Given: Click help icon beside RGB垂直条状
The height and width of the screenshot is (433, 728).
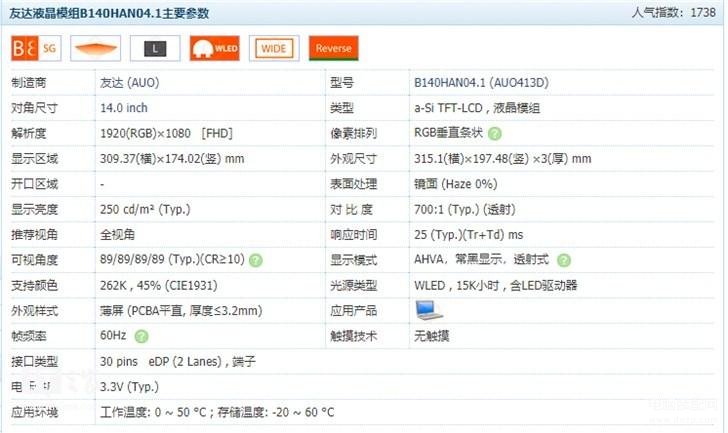Looking at the screenshot, I should click(495, 134).
